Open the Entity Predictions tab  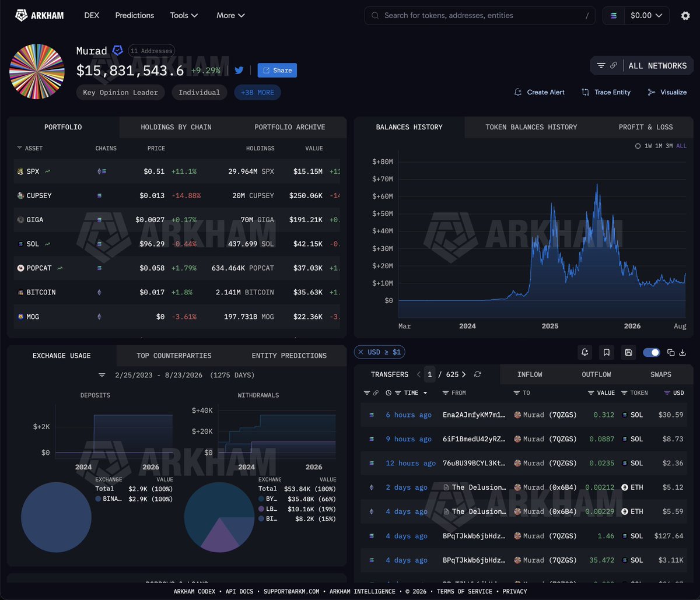tap(289, 356)
